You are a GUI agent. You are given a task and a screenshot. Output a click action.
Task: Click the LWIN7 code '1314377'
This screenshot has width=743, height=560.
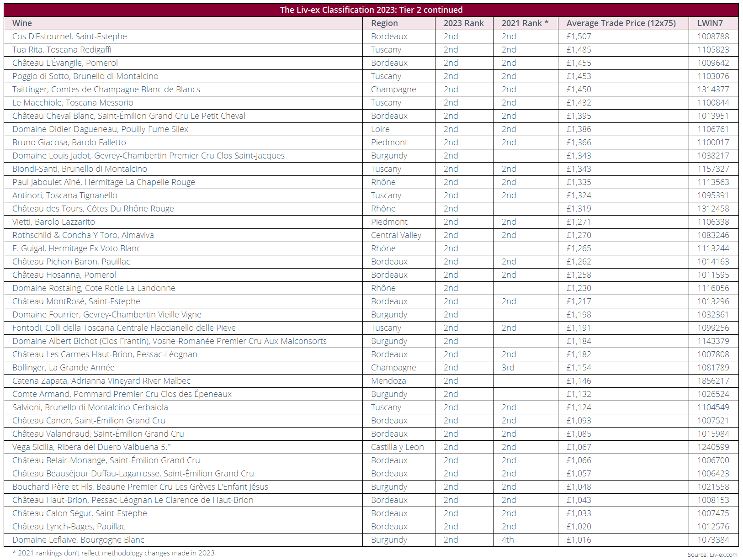tap(713, 90)
